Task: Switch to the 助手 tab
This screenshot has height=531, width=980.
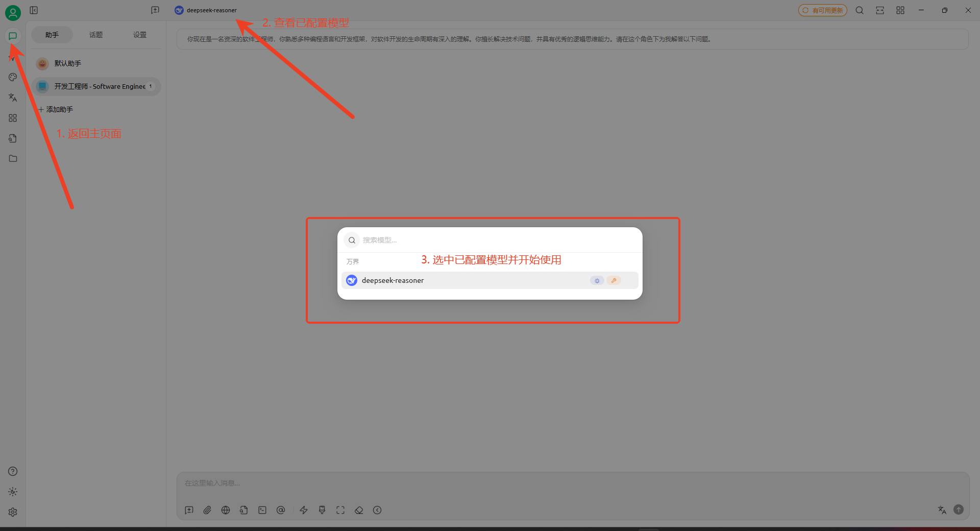Action: tap(52, 35)
